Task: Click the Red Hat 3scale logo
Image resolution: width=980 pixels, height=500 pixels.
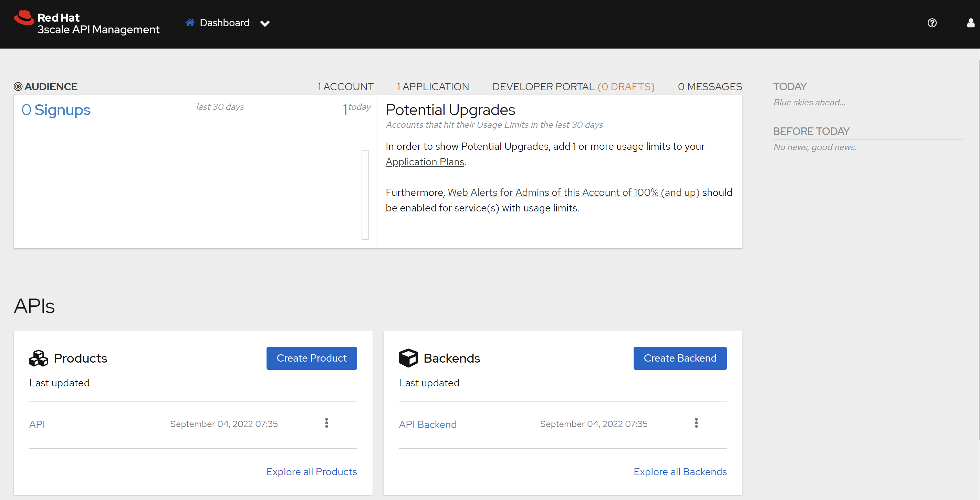Action: coord(86,23)
